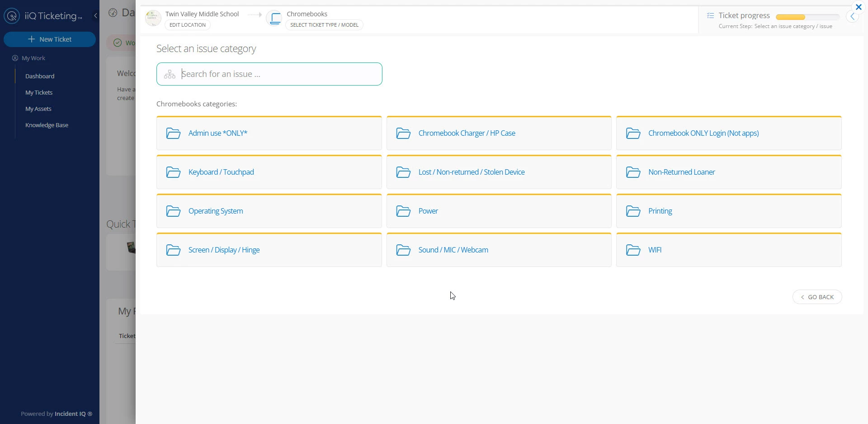This screenshot has height=424, width=868.
Task: Click the folder icon for Power
Action: click(x=403, y=211)
